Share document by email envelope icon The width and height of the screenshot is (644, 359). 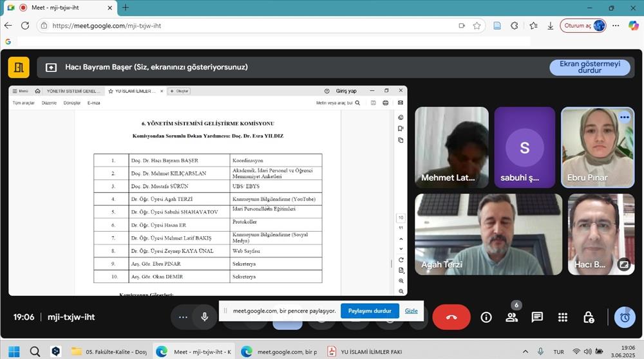pos(400,103)
